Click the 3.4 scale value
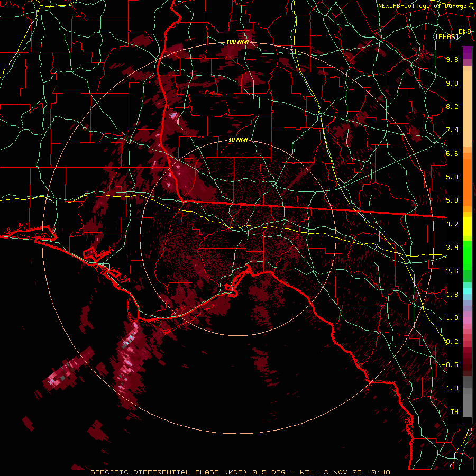 (452, 248)
